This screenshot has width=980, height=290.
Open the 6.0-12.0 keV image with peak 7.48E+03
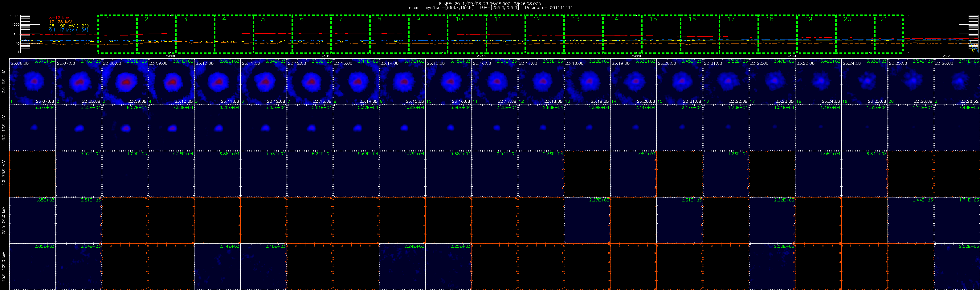coord(957,128)
